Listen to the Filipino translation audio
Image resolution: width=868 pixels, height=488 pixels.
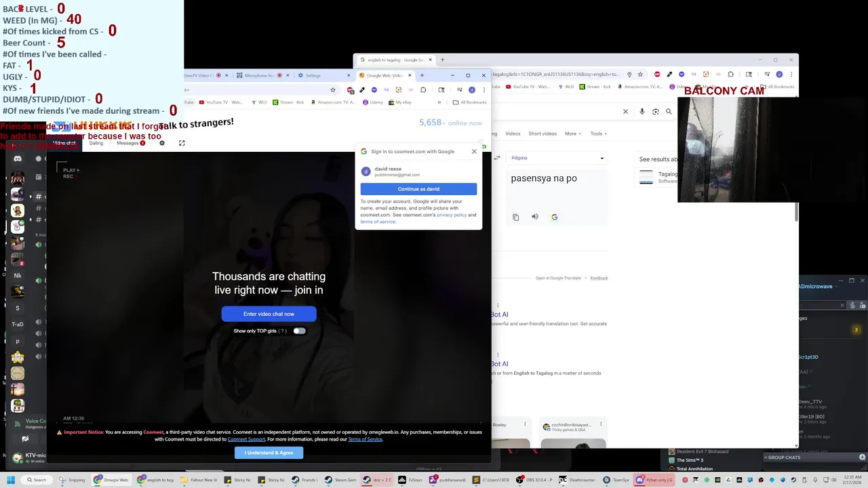tap(535, 217)
